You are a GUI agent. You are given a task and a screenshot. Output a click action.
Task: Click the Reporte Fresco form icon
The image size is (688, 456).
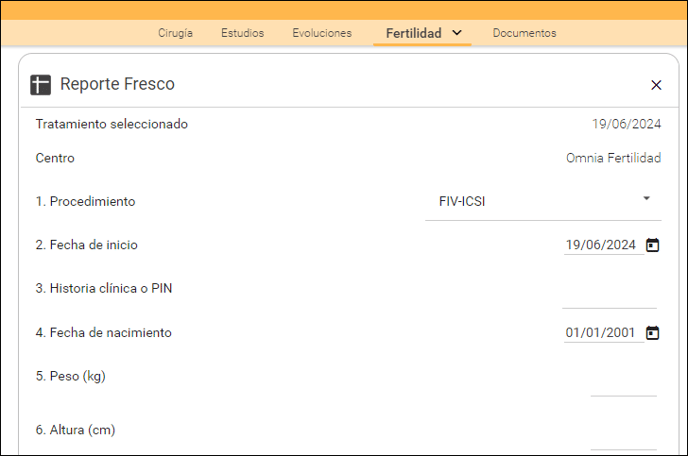tap(40, 84)
